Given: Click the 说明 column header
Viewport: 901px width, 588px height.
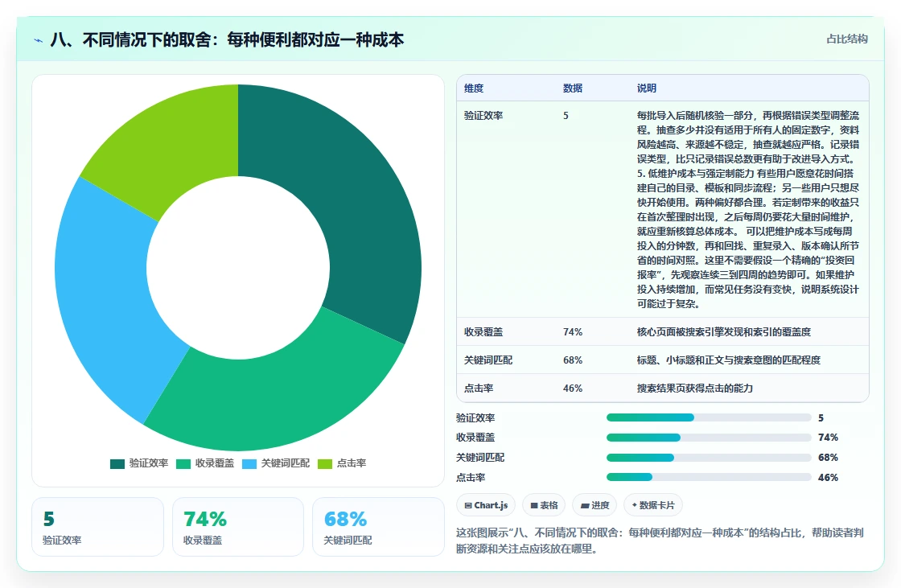Looking at the screenshot, I should point(647,88).
